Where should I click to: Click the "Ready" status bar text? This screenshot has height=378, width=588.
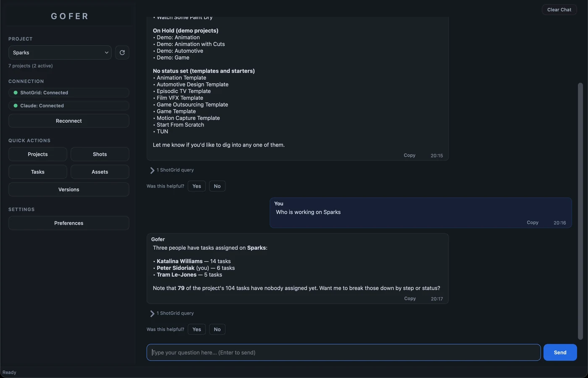pyautogui.click(x=9, y=373)
